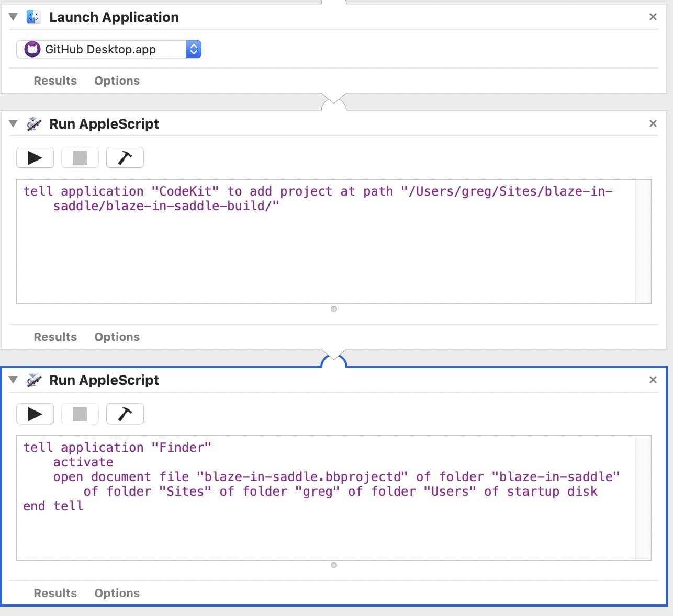
Task: Click the resize handle below Finder script
Action: pos(334,565)
